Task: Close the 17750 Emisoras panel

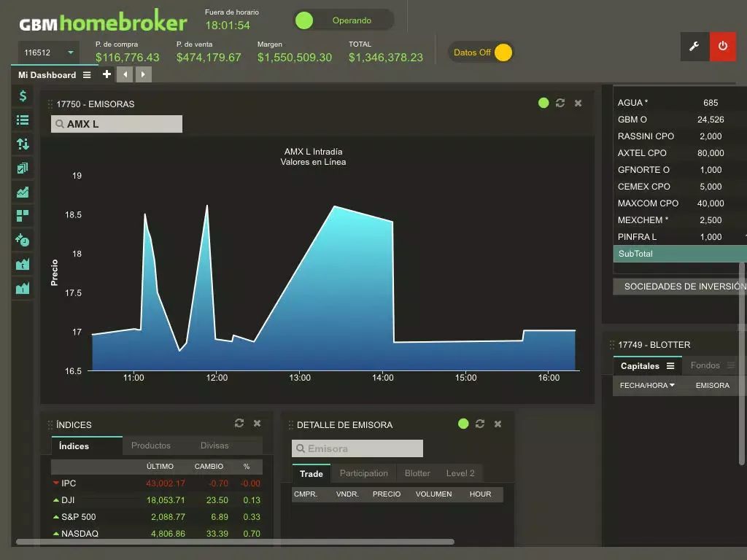Action: [x=578, y=103]
